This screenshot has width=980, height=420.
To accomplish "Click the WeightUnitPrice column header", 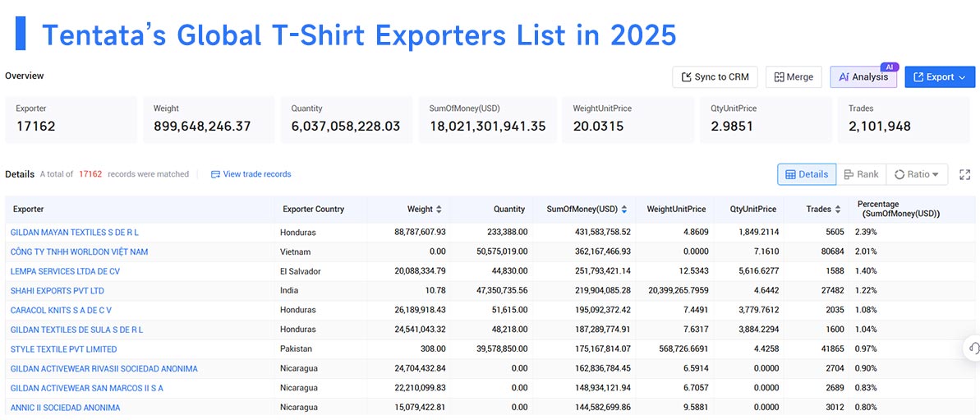I will click(676, 210).
